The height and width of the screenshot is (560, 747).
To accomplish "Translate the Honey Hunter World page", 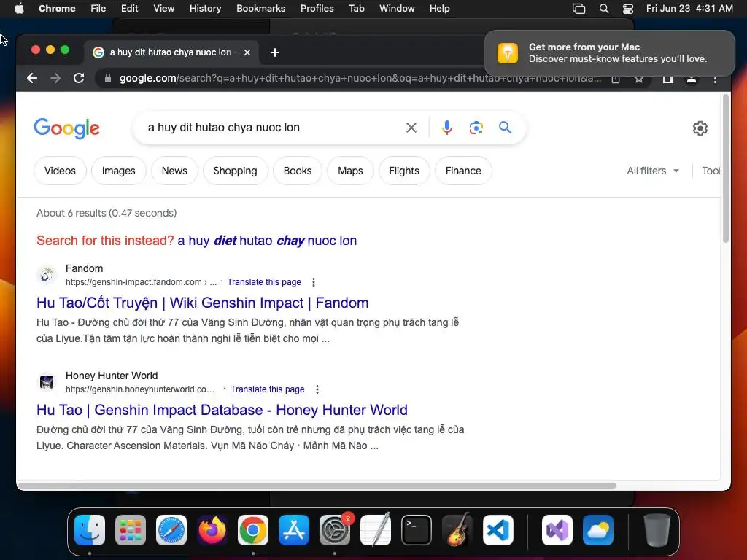I will coord(267,389).
